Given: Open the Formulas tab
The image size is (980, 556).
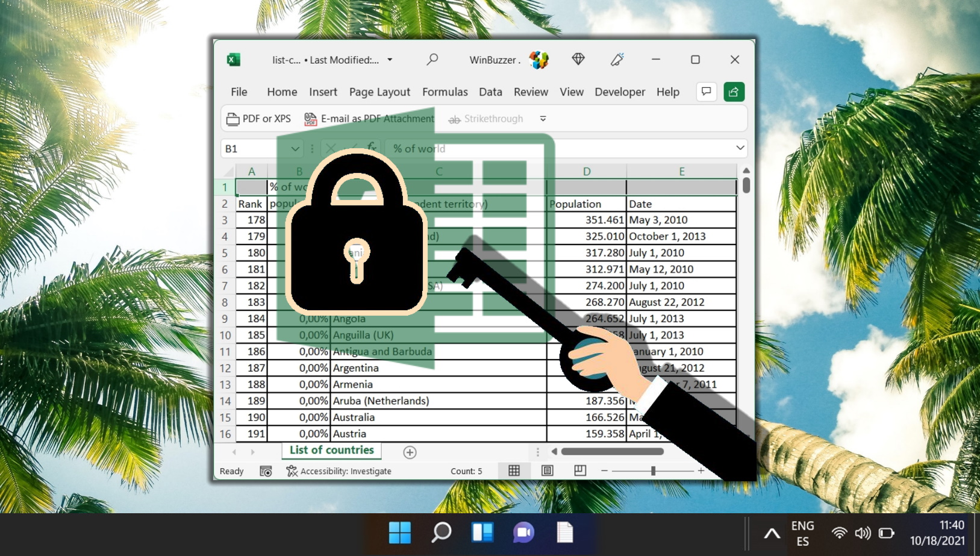Looking at the screenshot, I should (x=445, y=92).
